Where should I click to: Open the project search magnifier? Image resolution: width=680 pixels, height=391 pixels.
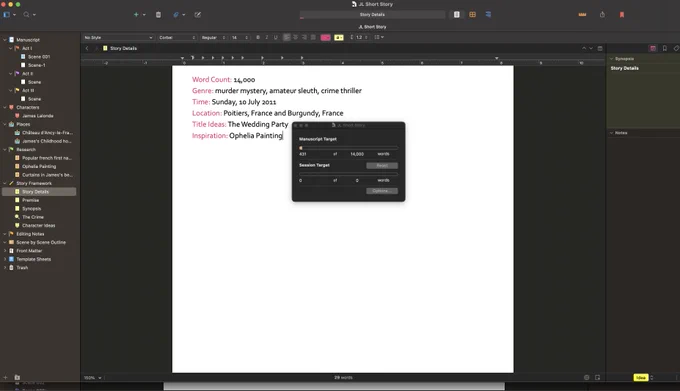(26, 15)
